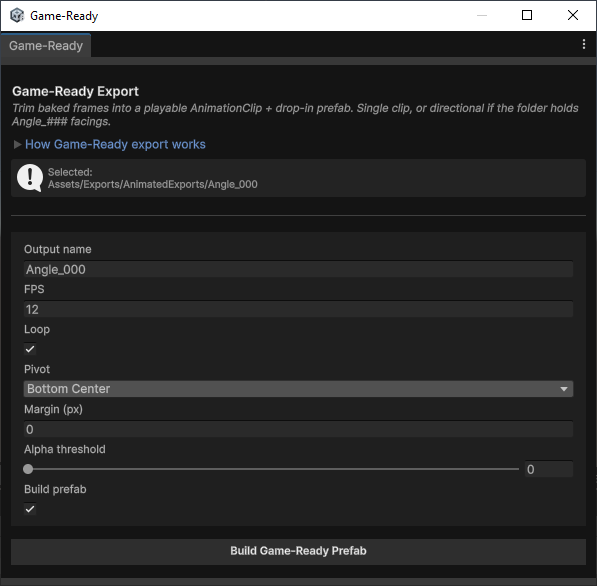Expand How Game-Ready export works foldout
Image resolution: width=597 pixels, height=586 pixels.
click(x=17, y=144)
